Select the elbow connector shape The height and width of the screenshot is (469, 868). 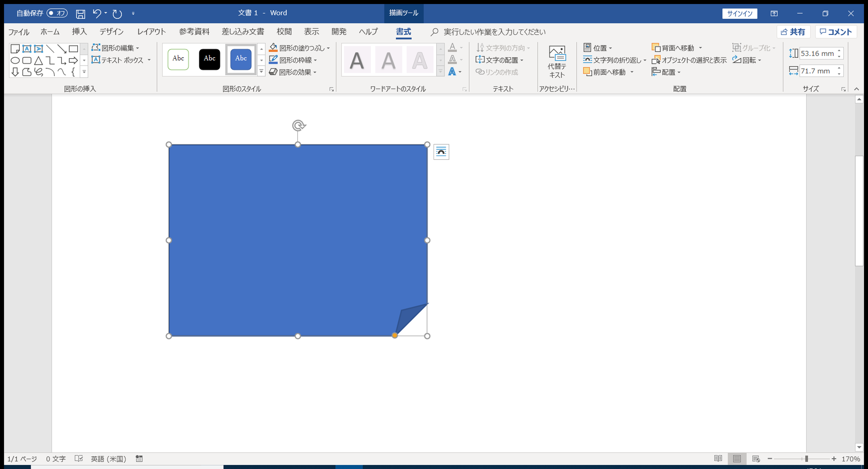click(x=50, y=60)
